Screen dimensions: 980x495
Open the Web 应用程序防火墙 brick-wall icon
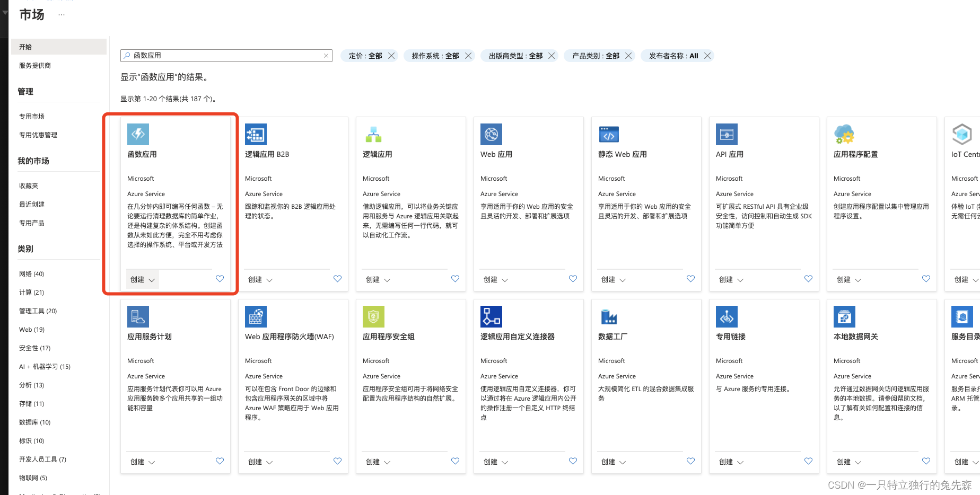click(x=256, y=316)
